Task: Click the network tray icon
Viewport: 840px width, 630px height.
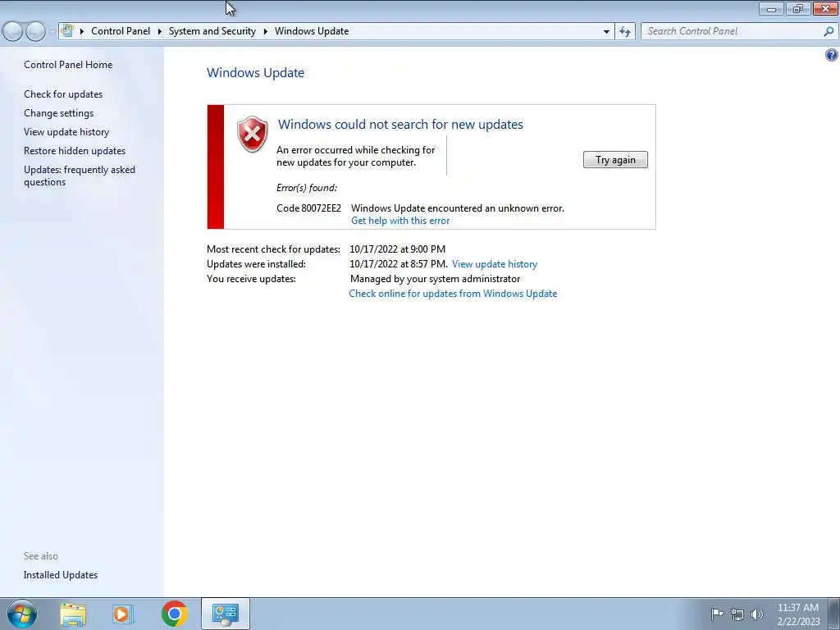Action: pos(737,614)
